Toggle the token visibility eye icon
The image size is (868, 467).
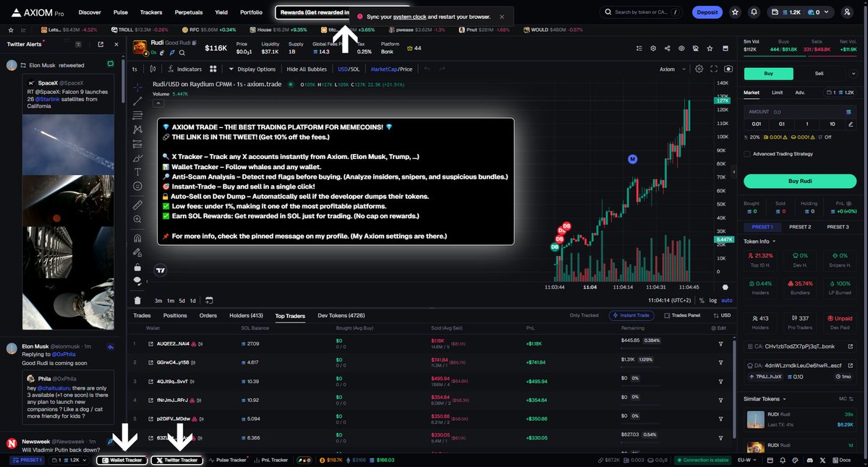(x=681, y=48)
